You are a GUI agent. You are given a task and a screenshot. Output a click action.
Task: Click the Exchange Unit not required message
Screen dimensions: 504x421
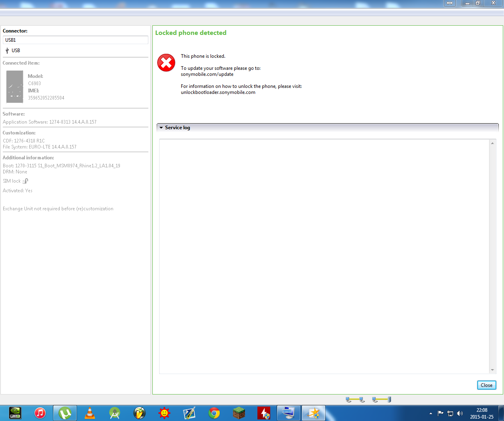(x=58, y=209)
